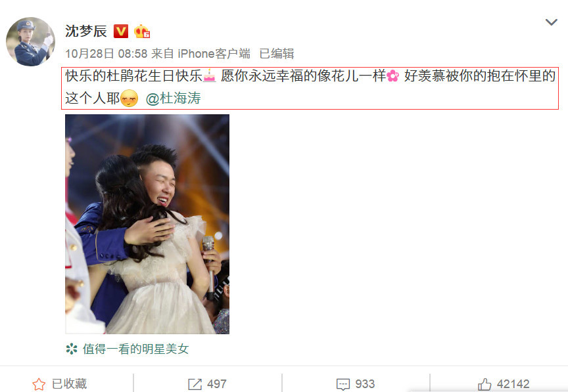568x392 pixels.
Task: Open the @杜海涛 mention link
Action: (173, 98)
